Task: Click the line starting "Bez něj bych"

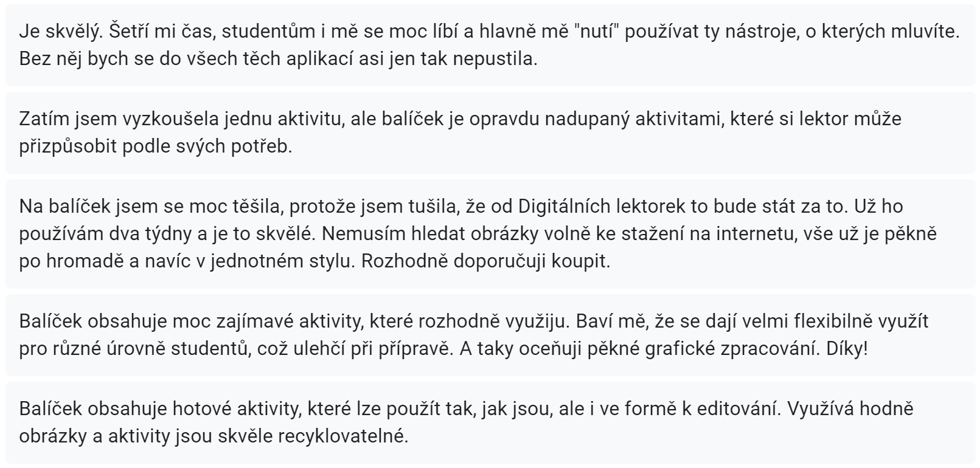Action: (x=278, y=60)
